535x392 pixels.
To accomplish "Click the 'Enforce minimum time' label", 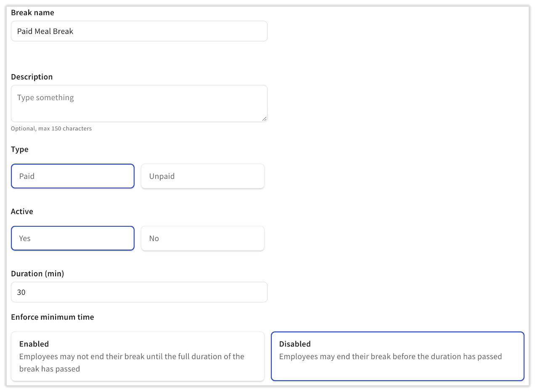I will [x=53, y=317].
